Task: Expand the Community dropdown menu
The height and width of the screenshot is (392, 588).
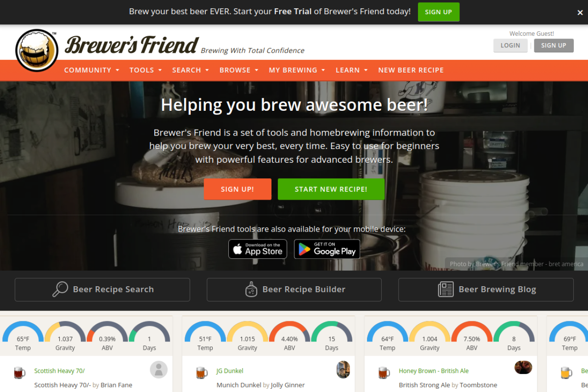Action: point(92,70)
